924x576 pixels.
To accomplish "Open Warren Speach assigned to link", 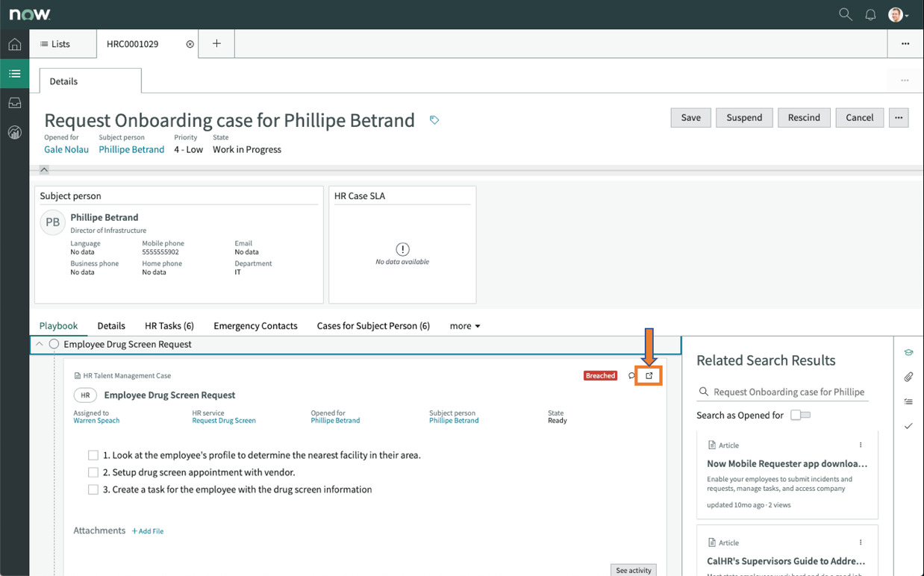I will click(96, 421).
